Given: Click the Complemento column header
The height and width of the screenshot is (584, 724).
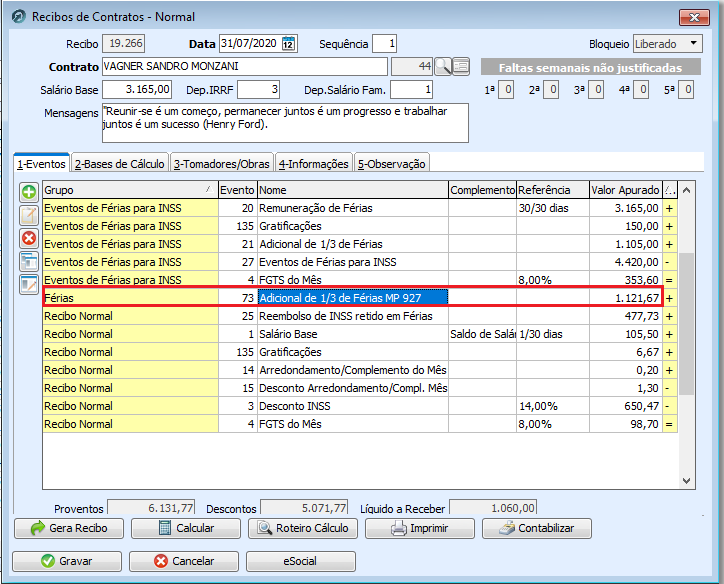Looking at the screenshot, I should point(482,190).
